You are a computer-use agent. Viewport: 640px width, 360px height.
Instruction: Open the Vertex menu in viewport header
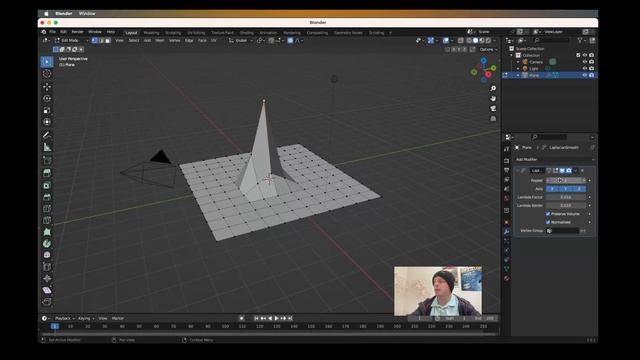174,40
